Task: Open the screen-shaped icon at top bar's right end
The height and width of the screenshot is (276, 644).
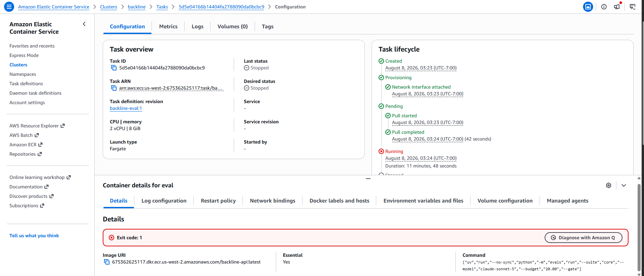Action: pyautogui.click(x=633, y=7)
